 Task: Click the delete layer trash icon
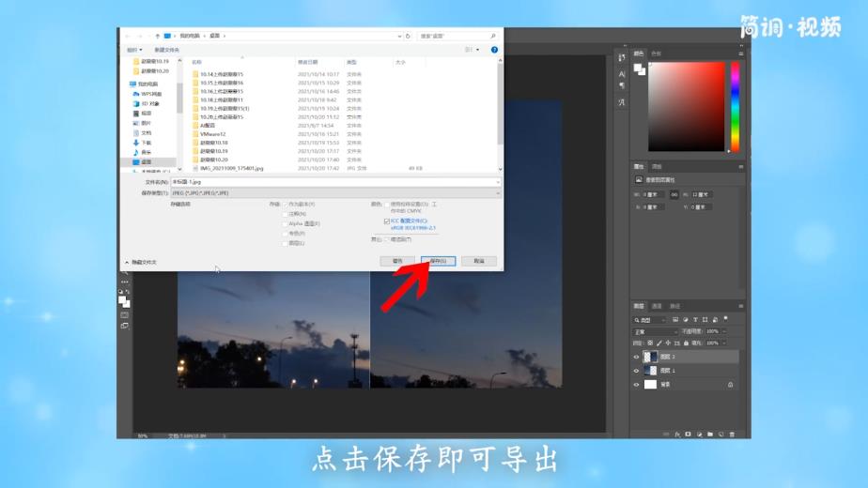[732, 435]
